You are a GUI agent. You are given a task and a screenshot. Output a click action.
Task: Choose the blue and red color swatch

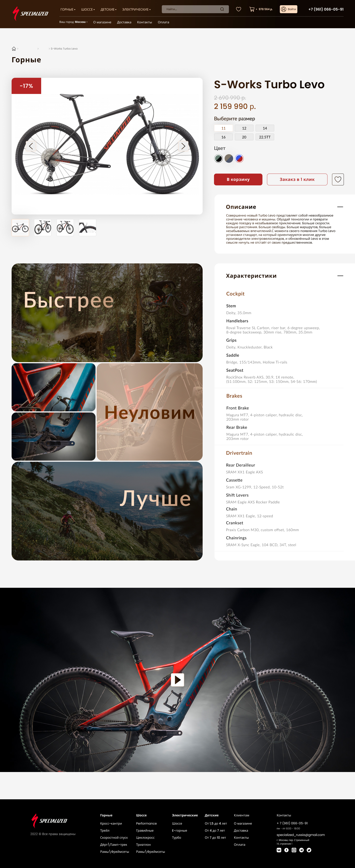coord(239,158)
